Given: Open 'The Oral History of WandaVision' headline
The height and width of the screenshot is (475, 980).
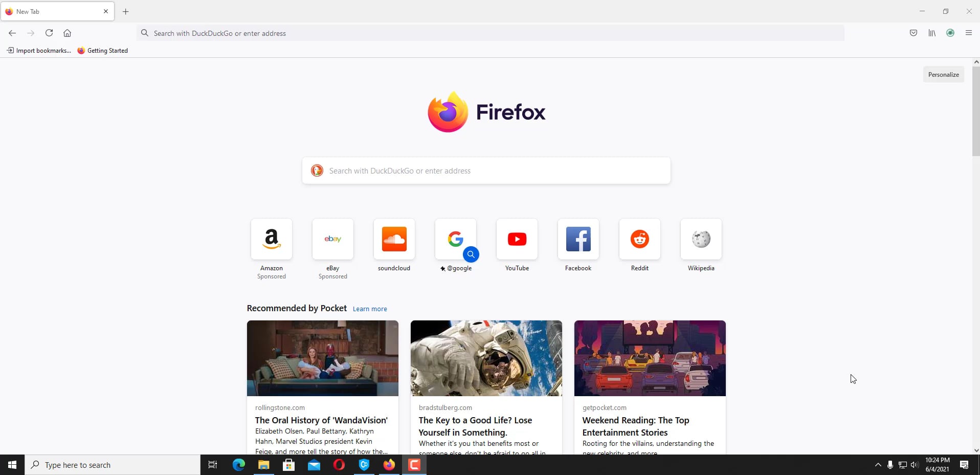Looking at the screenshot, I should coord(321,420).
